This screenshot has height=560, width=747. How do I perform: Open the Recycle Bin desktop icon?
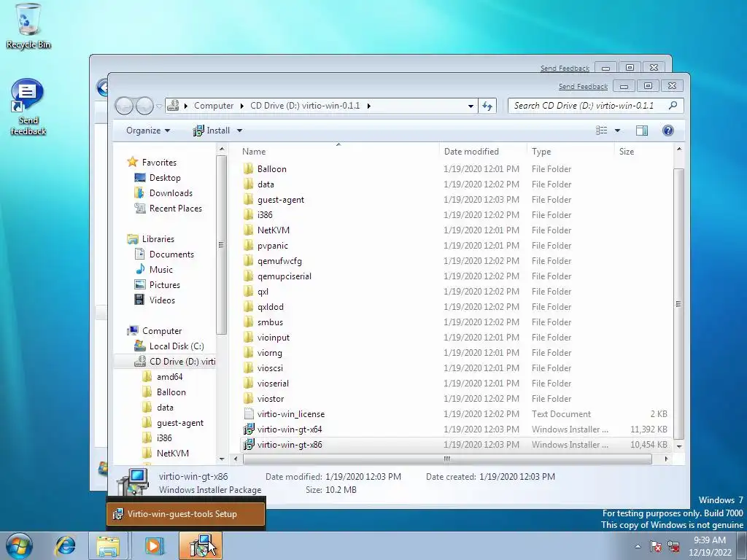[x=28, y=26]
